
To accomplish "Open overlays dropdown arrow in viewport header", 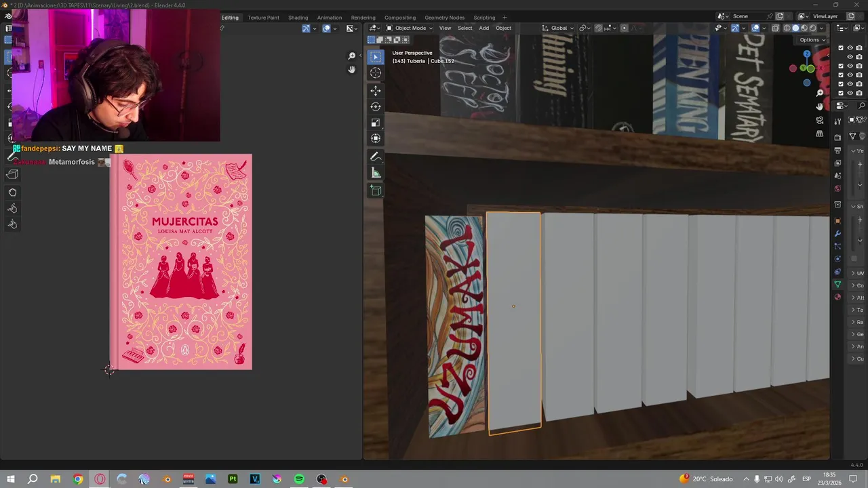I will click(x=765, y=28).
